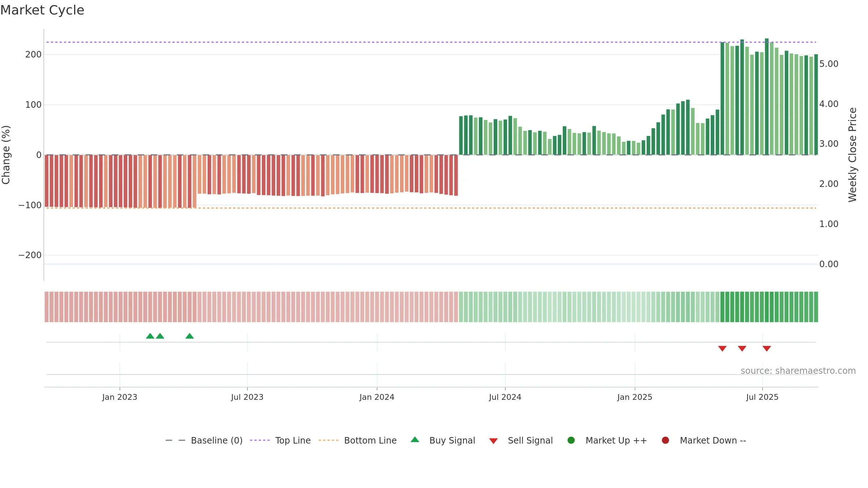Select the first buy signal marker after Jan 2023
The width and height of the screenshot is (868, 488).
tap(150, 336)
